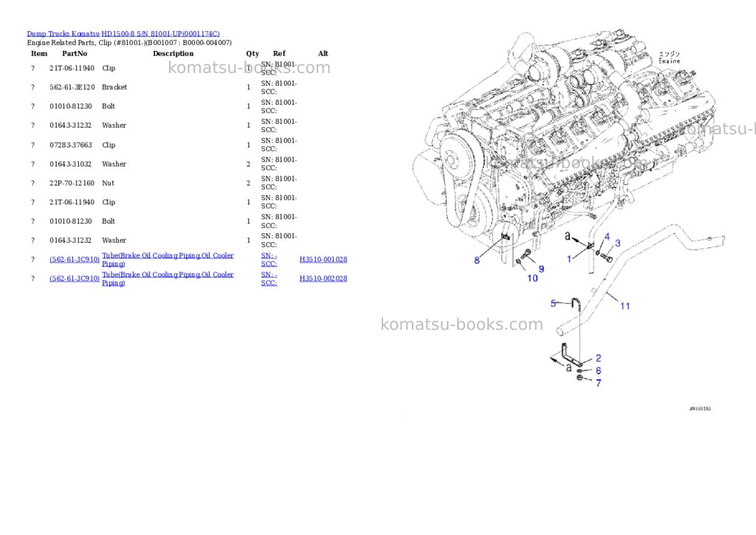Click the PartNo column header
This screenshot has height=535, width=756.
[x=75, y=53]
